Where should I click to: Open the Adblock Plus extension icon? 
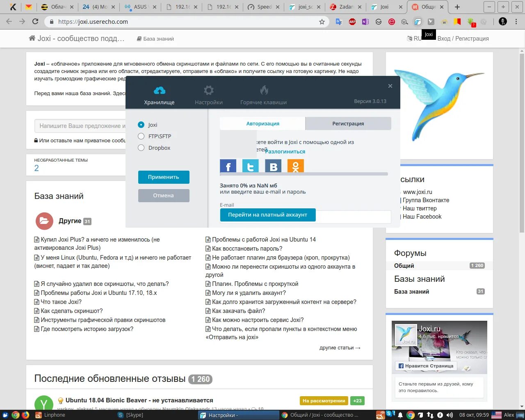click(352, 22)
